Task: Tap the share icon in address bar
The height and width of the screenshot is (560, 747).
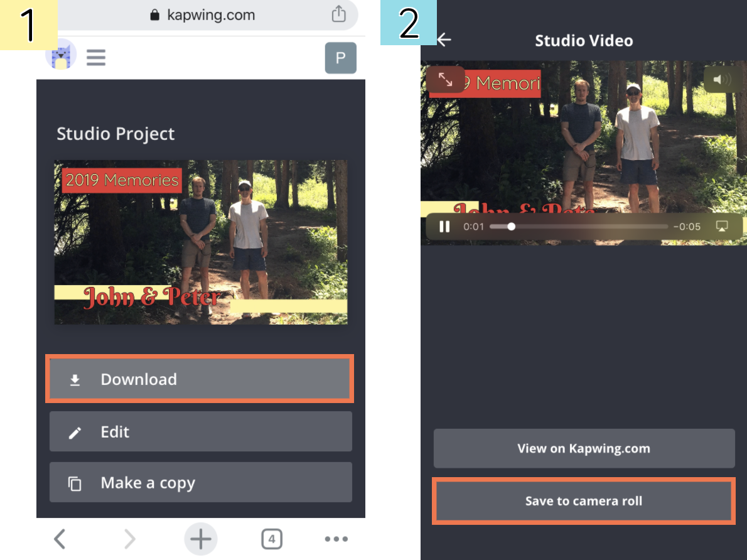Action: coord(338,14)
